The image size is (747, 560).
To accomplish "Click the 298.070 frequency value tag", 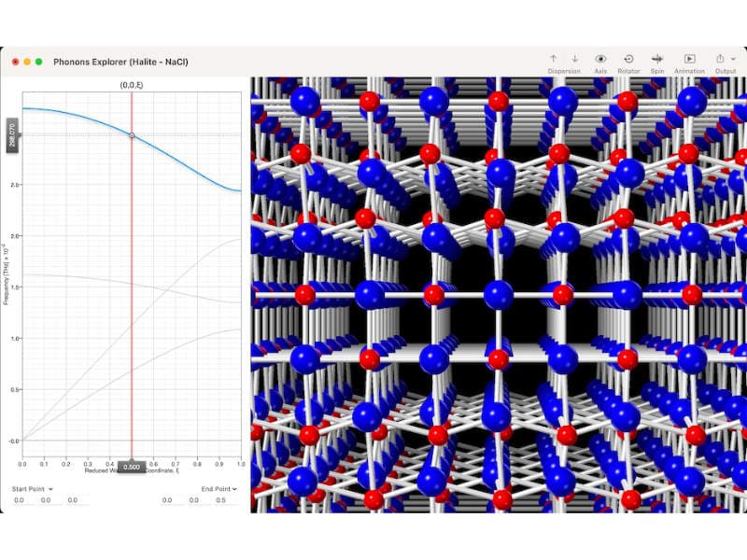I will click(x=12, y=135).
